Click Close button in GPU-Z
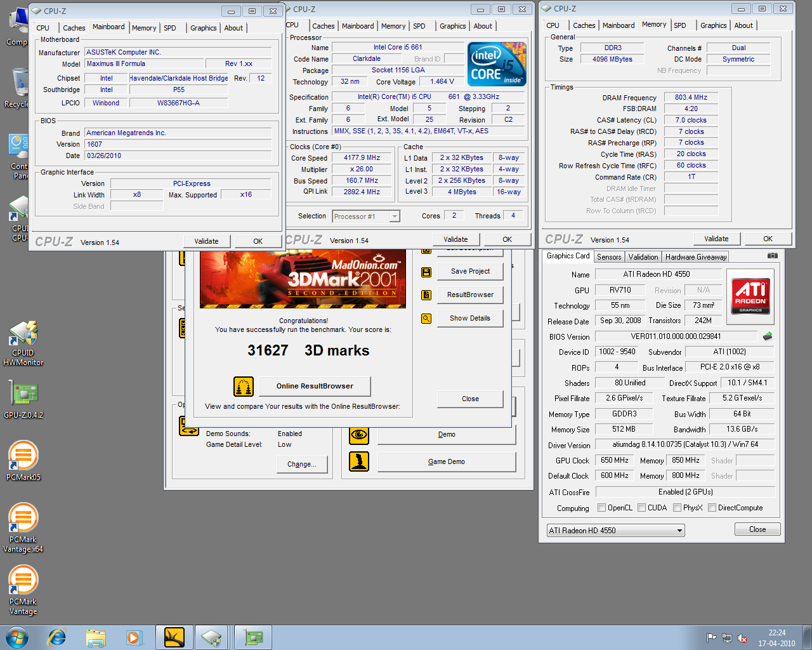 point(757,529)
